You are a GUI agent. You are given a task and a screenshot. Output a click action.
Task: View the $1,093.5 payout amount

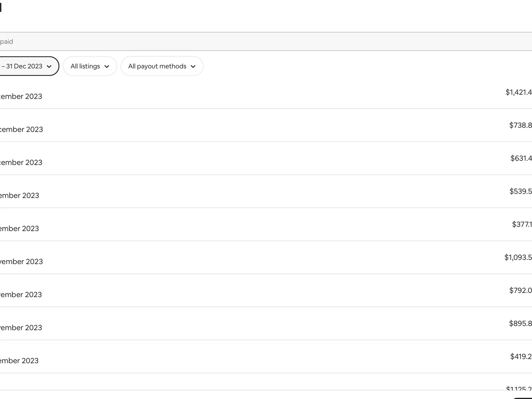click(518, 258)
